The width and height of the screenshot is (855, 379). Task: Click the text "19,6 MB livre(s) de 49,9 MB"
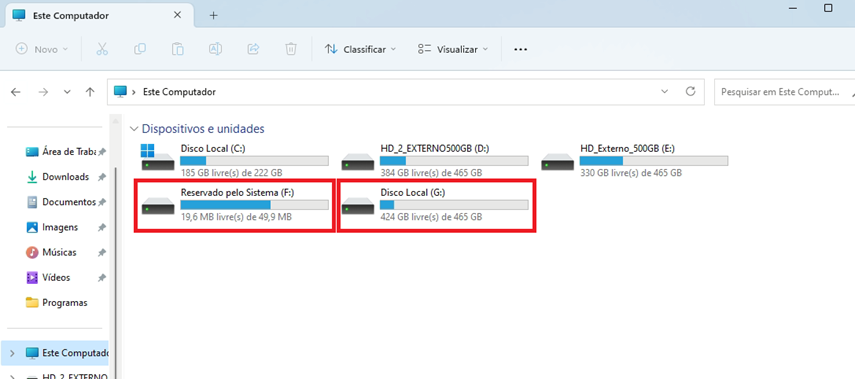coord(236,217)
